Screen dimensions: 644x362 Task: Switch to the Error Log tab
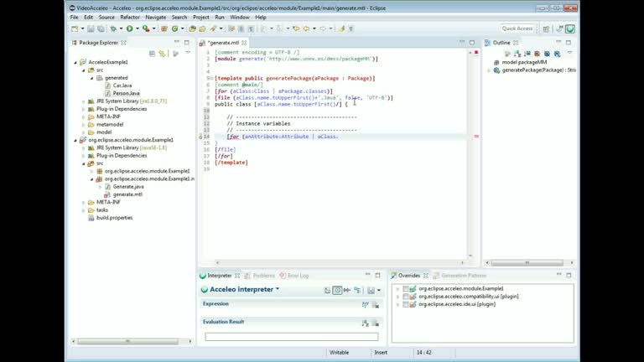pyautogui.click(x=294, y=276)
